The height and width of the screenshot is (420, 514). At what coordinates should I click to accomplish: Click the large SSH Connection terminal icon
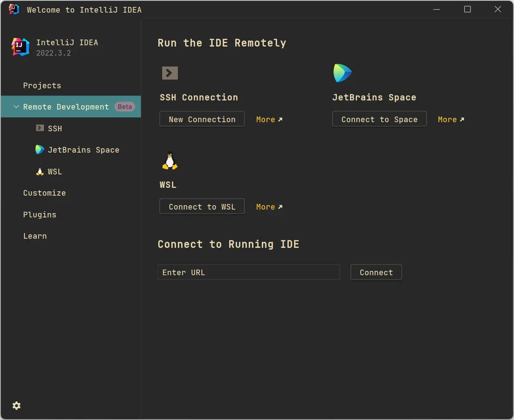coord(170,73)
